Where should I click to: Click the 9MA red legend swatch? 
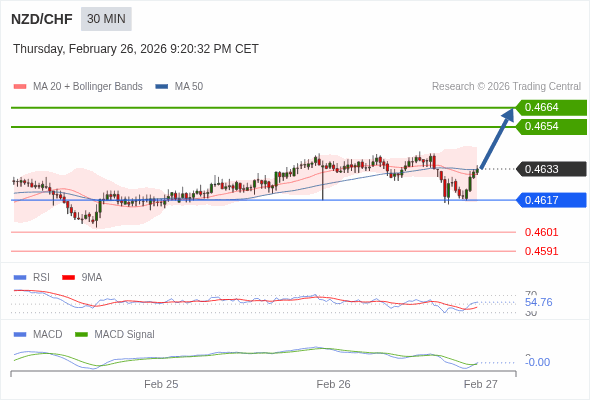tap(68, 278)
